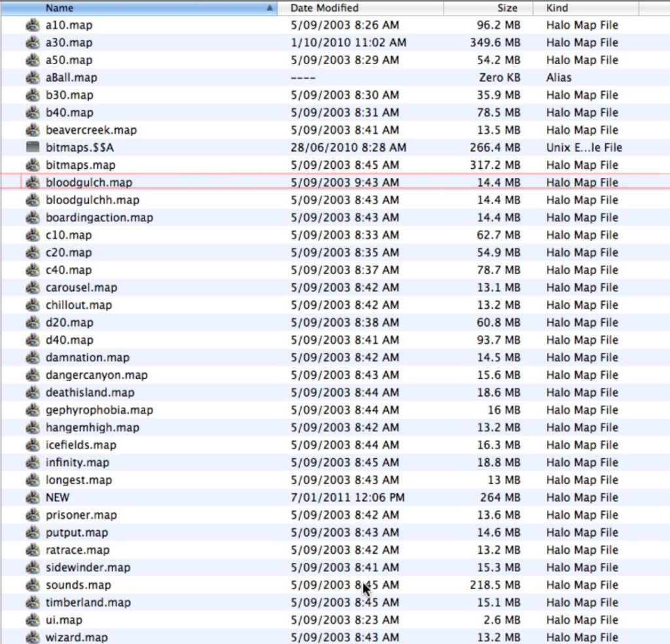Click the Alias kind label
The width and height of the screenshot is (670, 644).
(x=559, y=78)
